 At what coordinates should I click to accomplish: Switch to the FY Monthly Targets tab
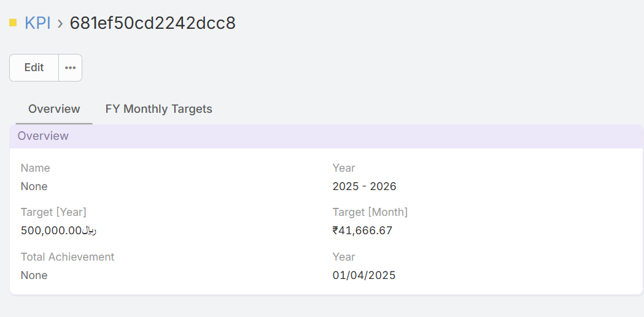pyautogui.click(x=158, y=109)
